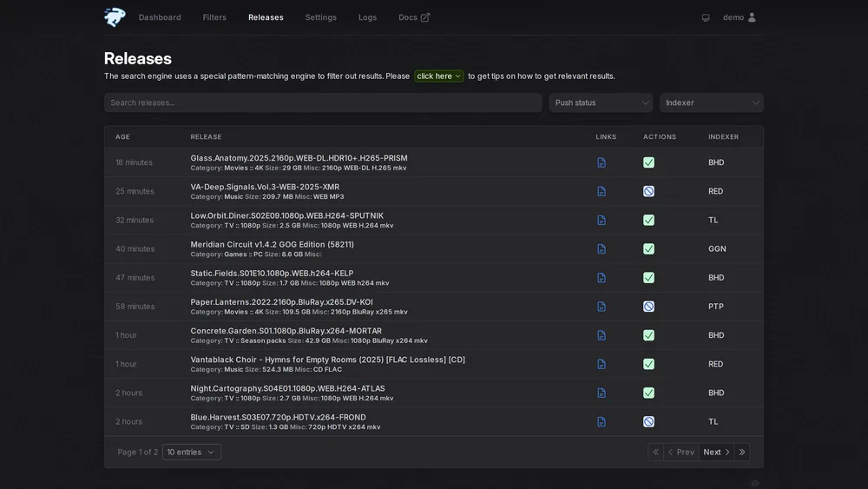This screenshot has width=868, height=489.
Task: Jump to last page button
Action: (x=742, y=452)
